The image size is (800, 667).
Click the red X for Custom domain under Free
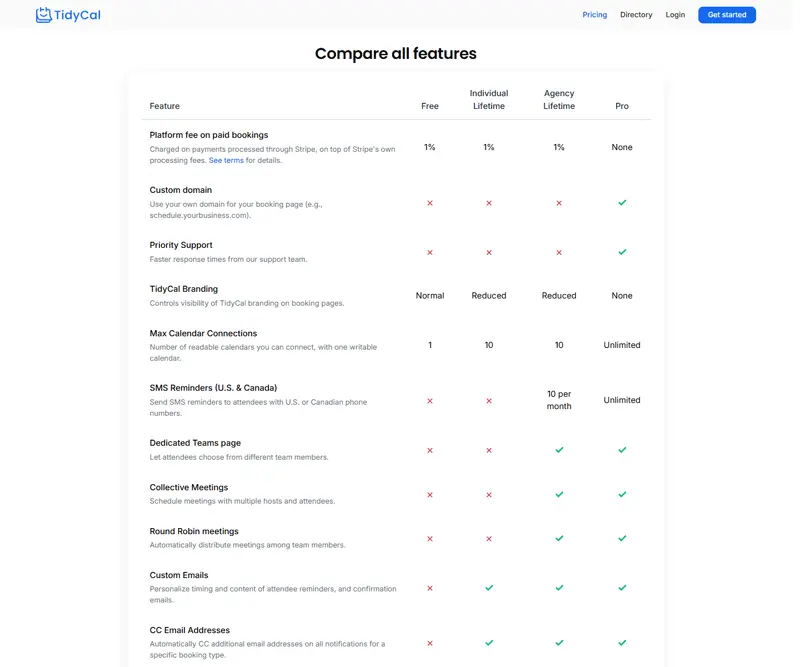click(x=430, y=203)
